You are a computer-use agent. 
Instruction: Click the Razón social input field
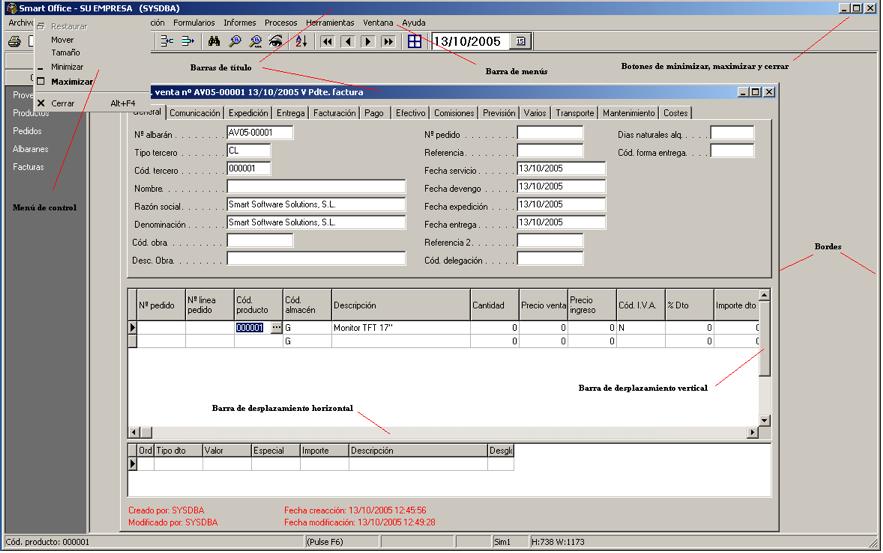pos(316,205)
